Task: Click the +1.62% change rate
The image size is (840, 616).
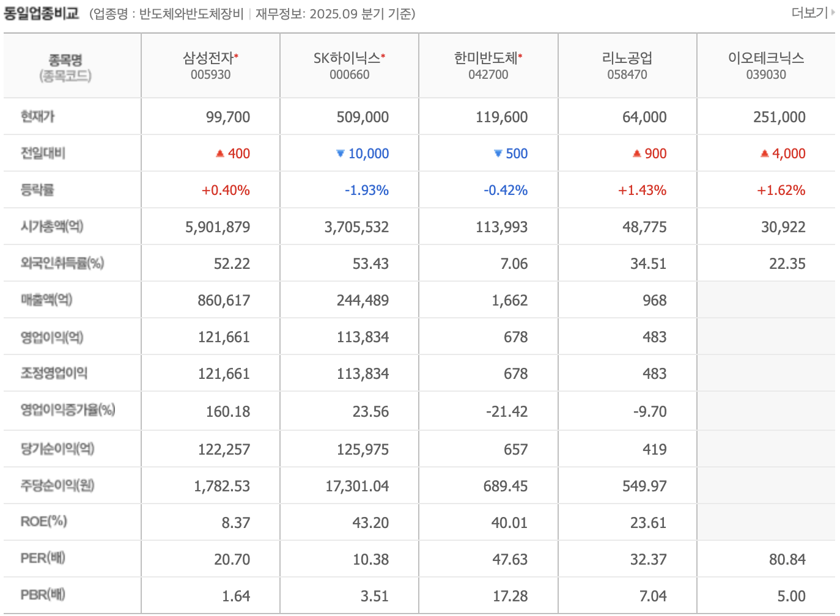Action: [781, 190]
